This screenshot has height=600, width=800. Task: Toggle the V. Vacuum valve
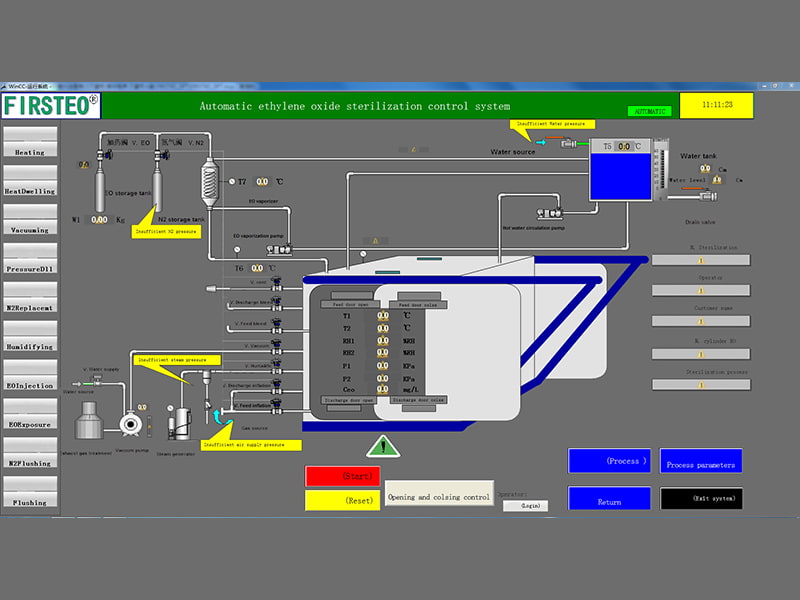277,346
